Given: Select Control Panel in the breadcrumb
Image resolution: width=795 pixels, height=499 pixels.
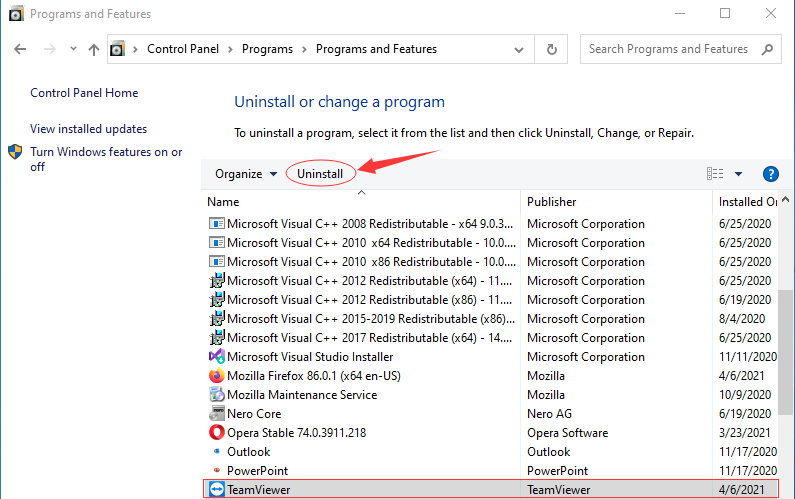Looking at the screenshot, I should pos(183,49).
